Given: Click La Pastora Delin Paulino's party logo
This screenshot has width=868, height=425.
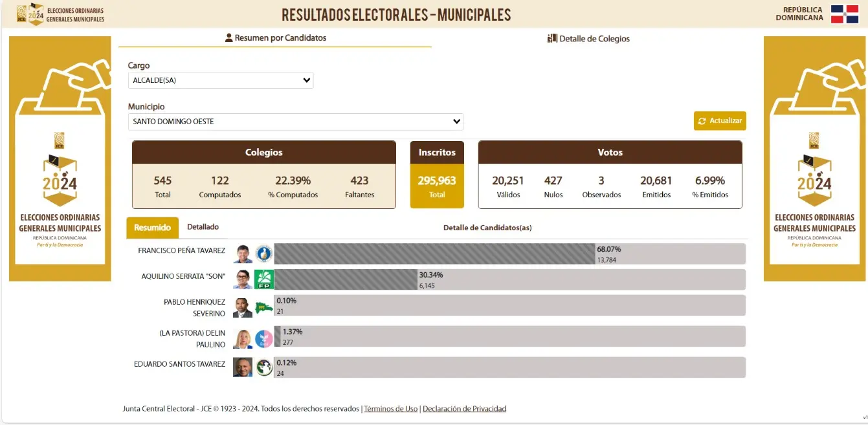Looking at the screenshot, I should pyautogui.click(x=264, y=338).
